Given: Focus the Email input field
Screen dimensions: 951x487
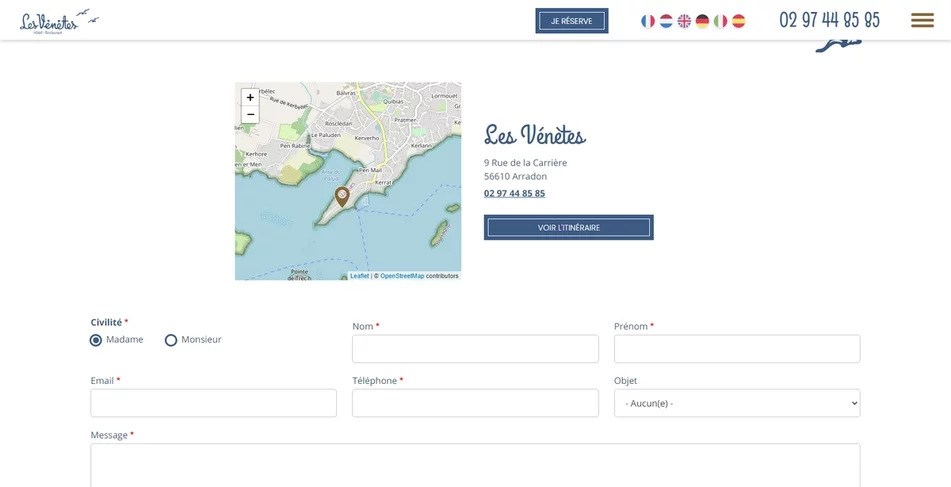Looking at the screenshot, I should tap(213, 403).
